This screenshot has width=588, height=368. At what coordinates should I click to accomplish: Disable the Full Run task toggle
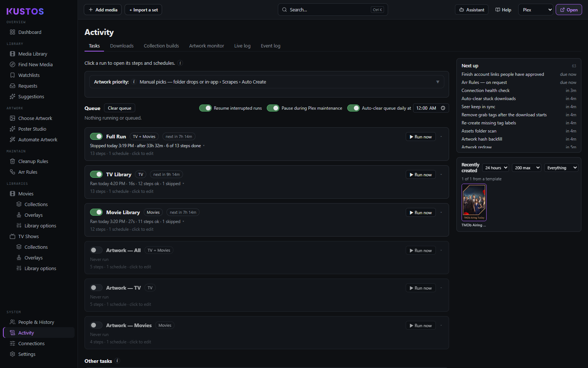[x=96, y=137]
